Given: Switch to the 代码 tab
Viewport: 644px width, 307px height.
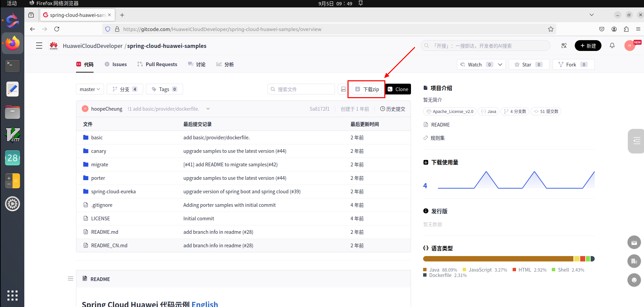Looking at the screenshot, I should pos(85,64).
